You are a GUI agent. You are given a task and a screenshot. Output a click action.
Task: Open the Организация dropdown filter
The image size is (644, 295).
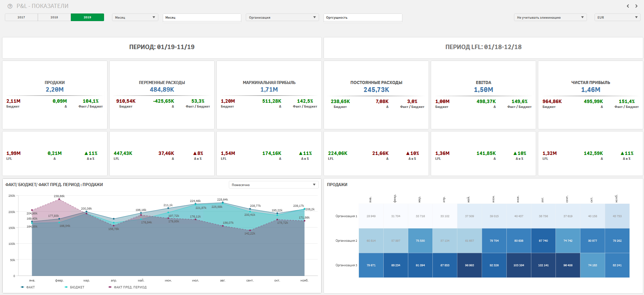(282, 17)
